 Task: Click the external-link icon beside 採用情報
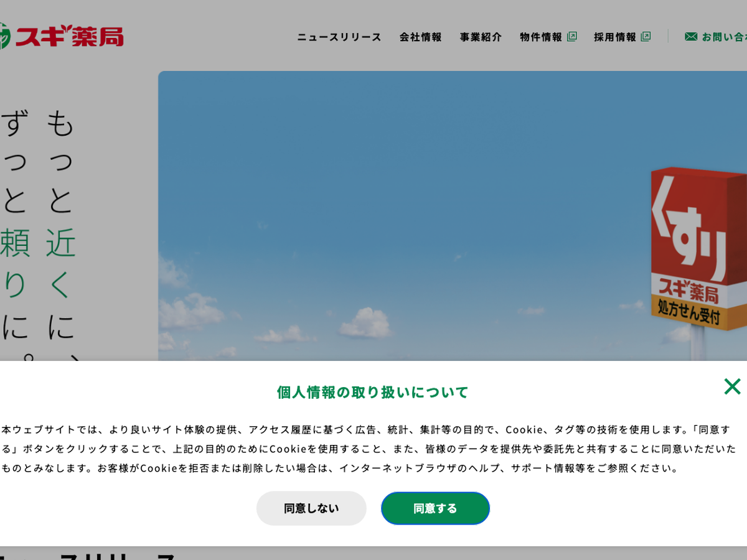click(646, 37)
